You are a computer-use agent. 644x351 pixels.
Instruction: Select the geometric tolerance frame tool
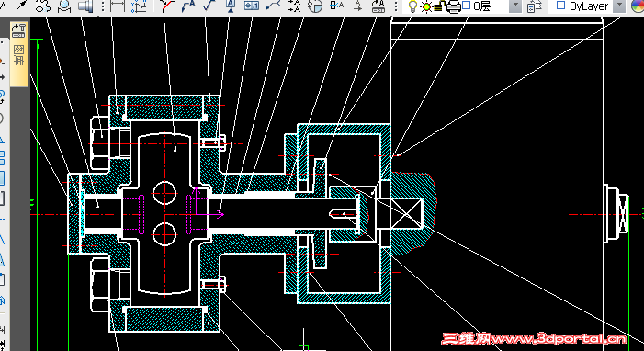[252, 6]
